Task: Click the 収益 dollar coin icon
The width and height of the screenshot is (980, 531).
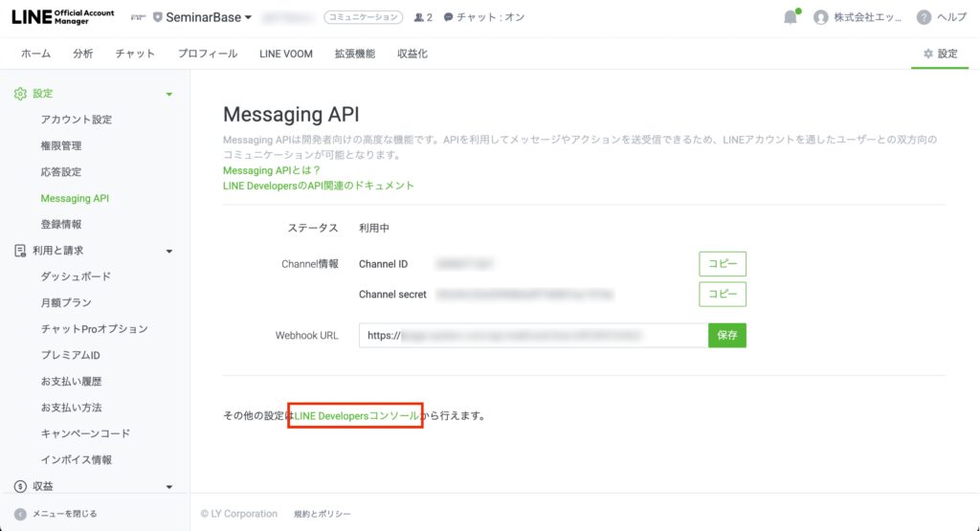Action: click(20, 486)
